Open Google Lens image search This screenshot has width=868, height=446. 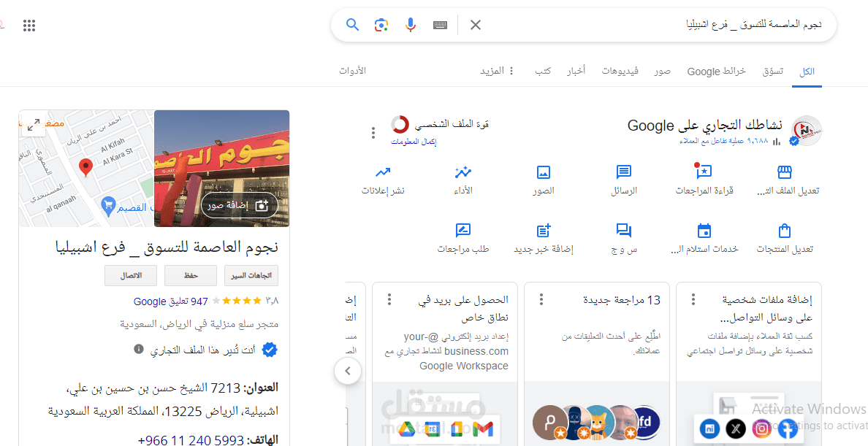pyautogui.click(x=381, y=24)
